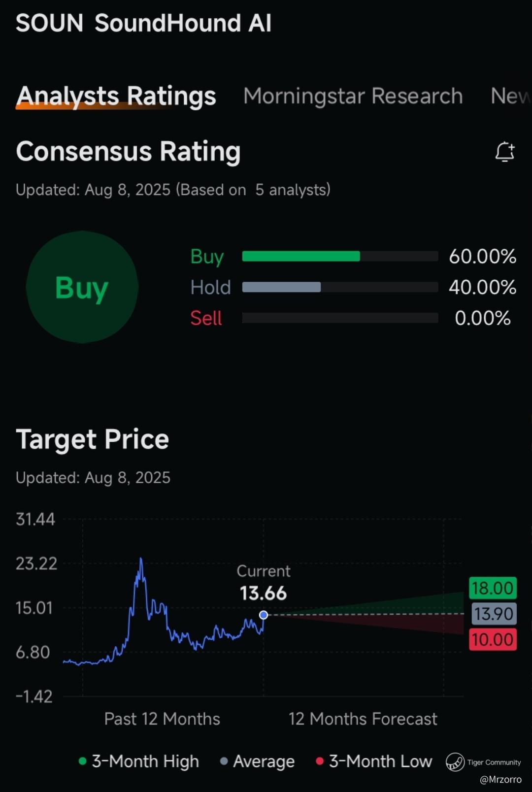Select the current price point marker on chart
This screenshot has width=532, height=792.
click(264, 615)
